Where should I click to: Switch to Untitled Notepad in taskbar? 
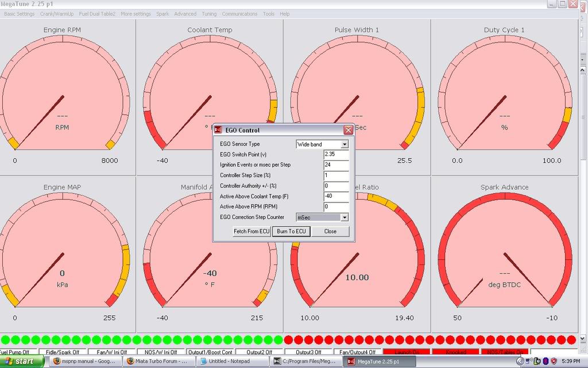pos(233,361)
